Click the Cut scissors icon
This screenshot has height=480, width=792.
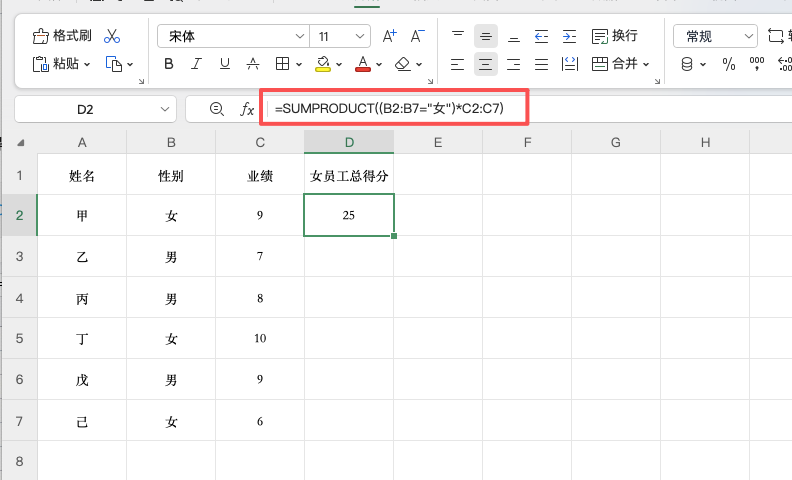112,36
